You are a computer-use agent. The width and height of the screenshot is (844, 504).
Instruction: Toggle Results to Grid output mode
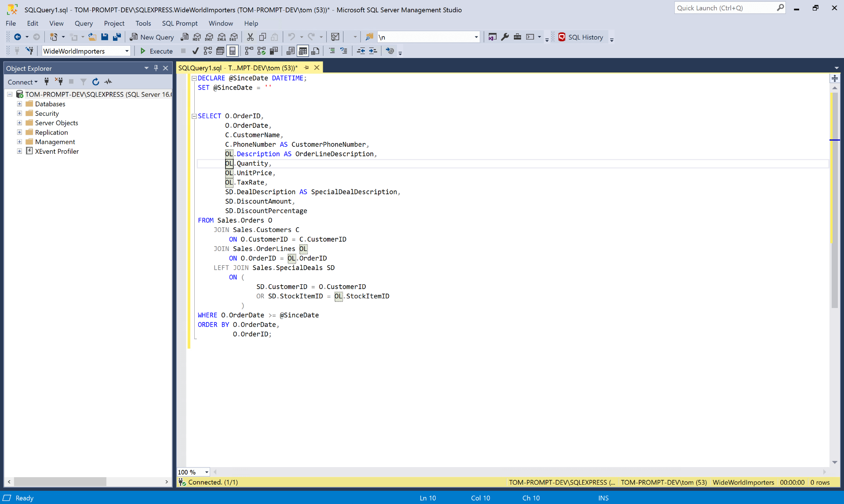click(x=303, y=51)
